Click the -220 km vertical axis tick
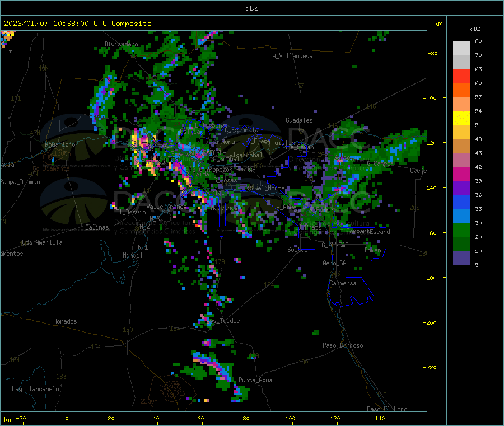The width and height of the screenshot is (504, 426). (x=431, y=368)
